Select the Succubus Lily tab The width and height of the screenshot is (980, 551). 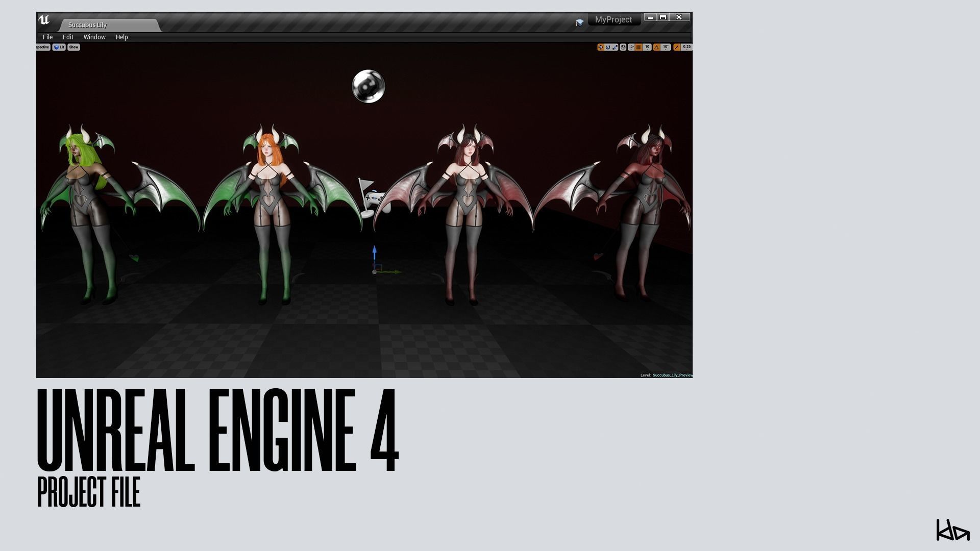click(x=87, y=25)
